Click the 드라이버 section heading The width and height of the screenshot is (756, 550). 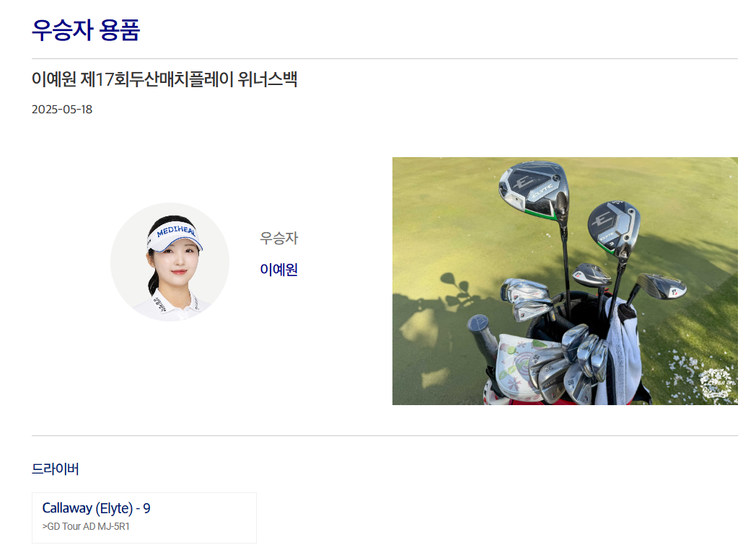(56, 469)
